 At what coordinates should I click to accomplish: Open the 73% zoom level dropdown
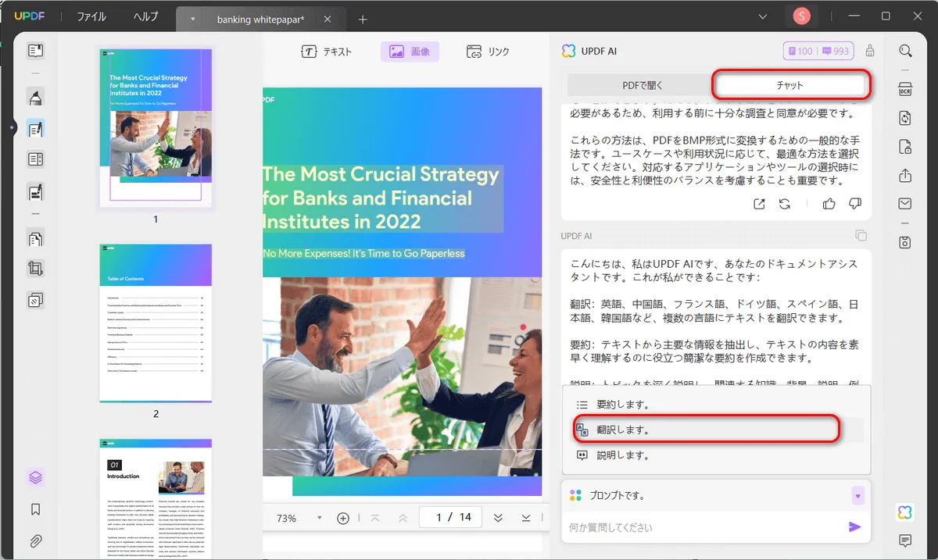pyautogui.click(x=320, y=518)
